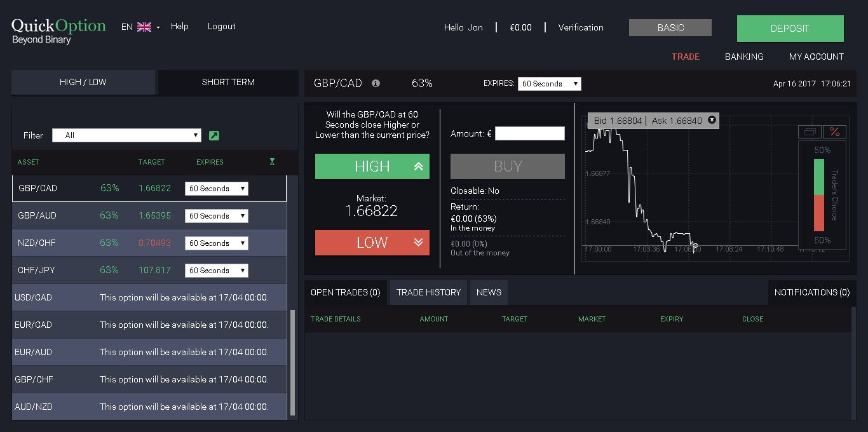The height and width of the screenshot is (432, 868).
Task: Click the grey BUY button
Action: (508, 166)
